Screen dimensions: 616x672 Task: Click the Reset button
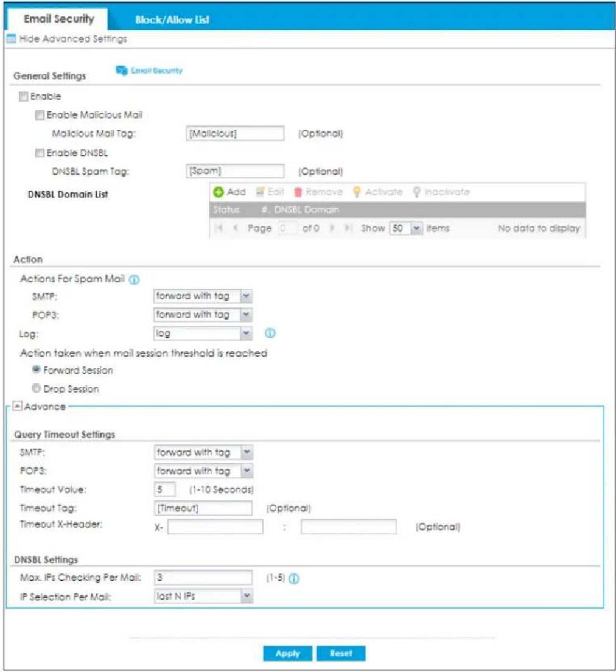tap(341, 654)
